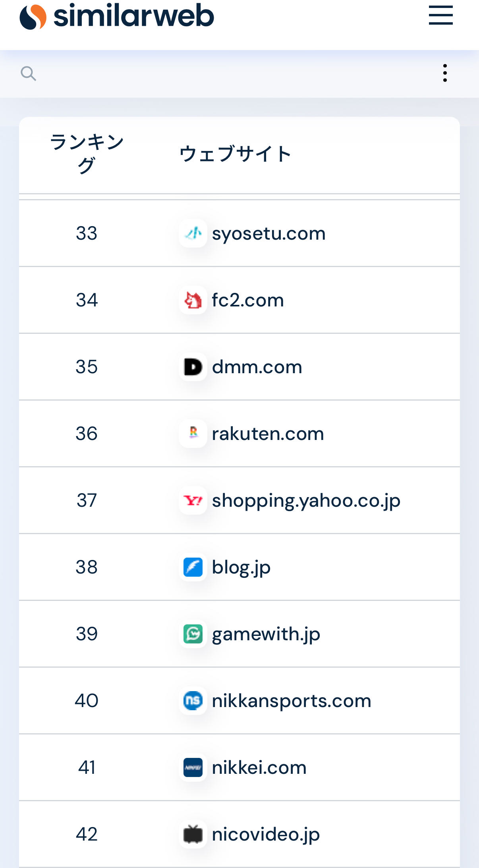The height and width of the screenshot is (868, 479).
Task: Open the blog.jp link
Action: pyautogui.click(x=241, y=567)
